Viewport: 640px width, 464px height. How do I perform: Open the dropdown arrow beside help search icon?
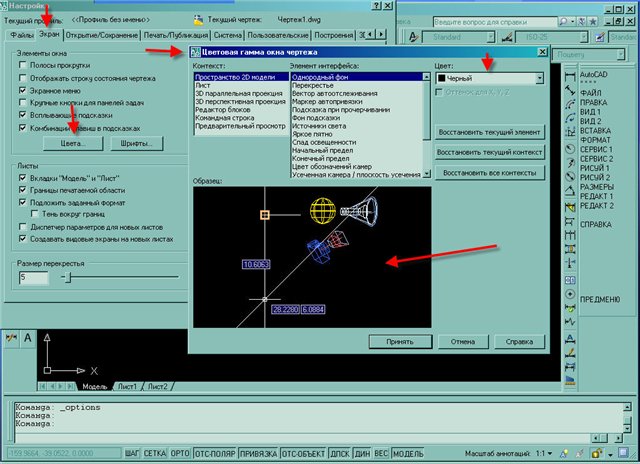point(573,22)
